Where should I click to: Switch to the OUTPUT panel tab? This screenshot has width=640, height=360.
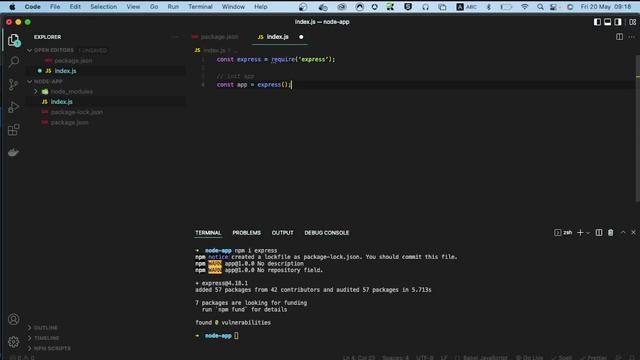[282, 233]
